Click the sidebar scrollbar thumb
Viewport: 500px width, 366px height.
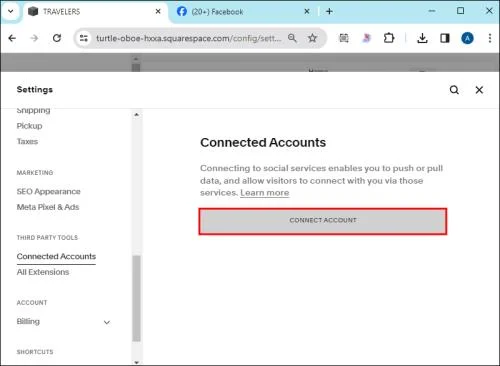point(136,298)
